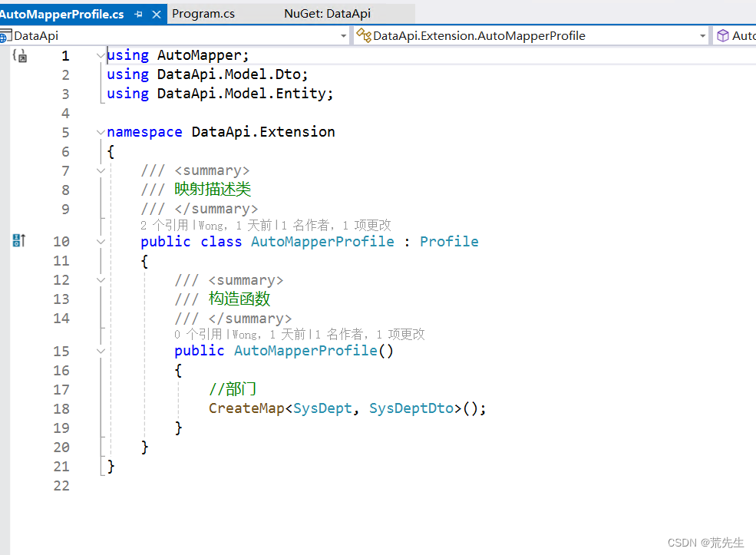Click "using AutoMapper;" on line 1

178,55
